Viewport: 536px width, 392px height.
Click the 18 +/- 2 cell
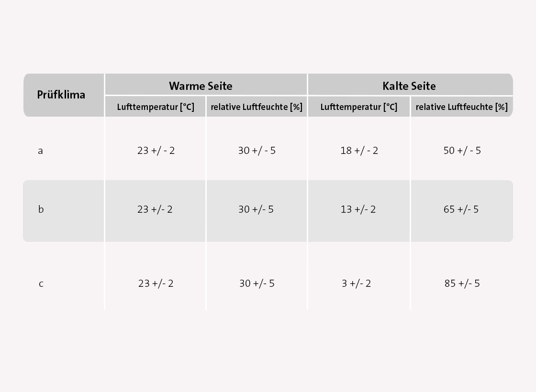click(x=359, y=151)
